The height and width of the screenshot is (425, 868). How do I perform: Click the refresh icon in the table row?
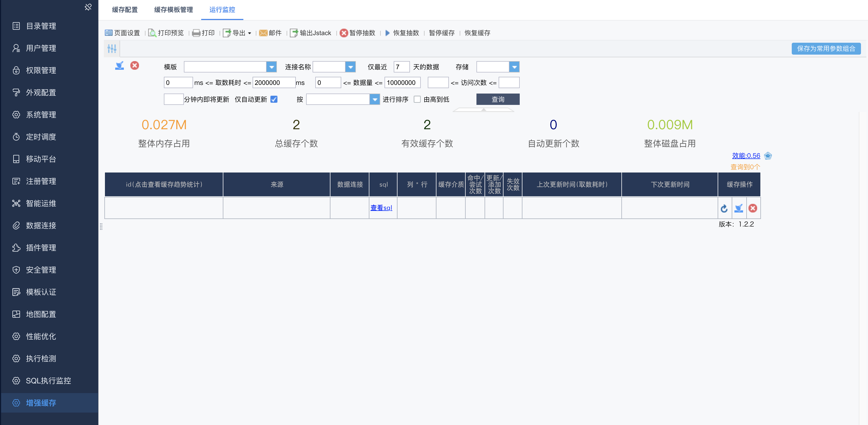pos(724,208)
